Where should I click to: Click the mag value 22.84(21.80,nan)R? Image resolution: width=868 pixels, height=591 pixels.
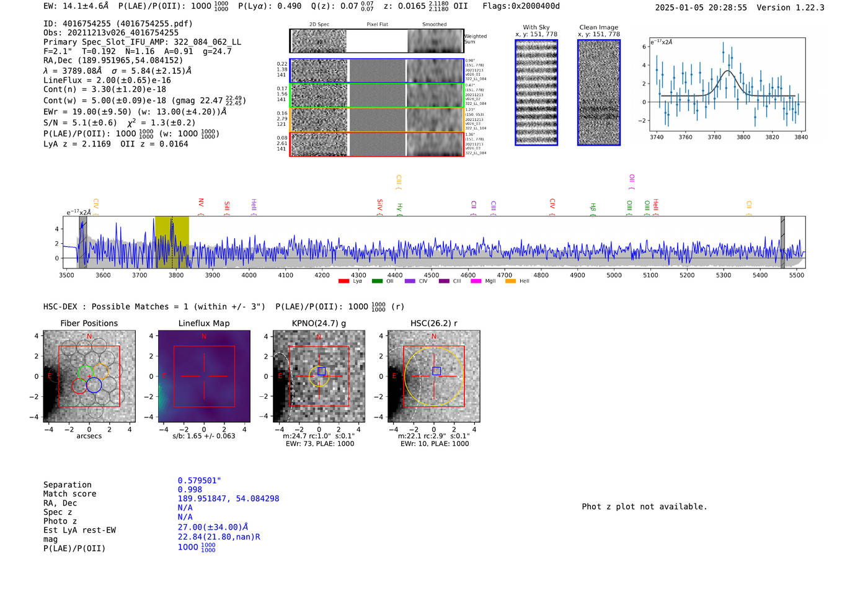click(219, 537)
